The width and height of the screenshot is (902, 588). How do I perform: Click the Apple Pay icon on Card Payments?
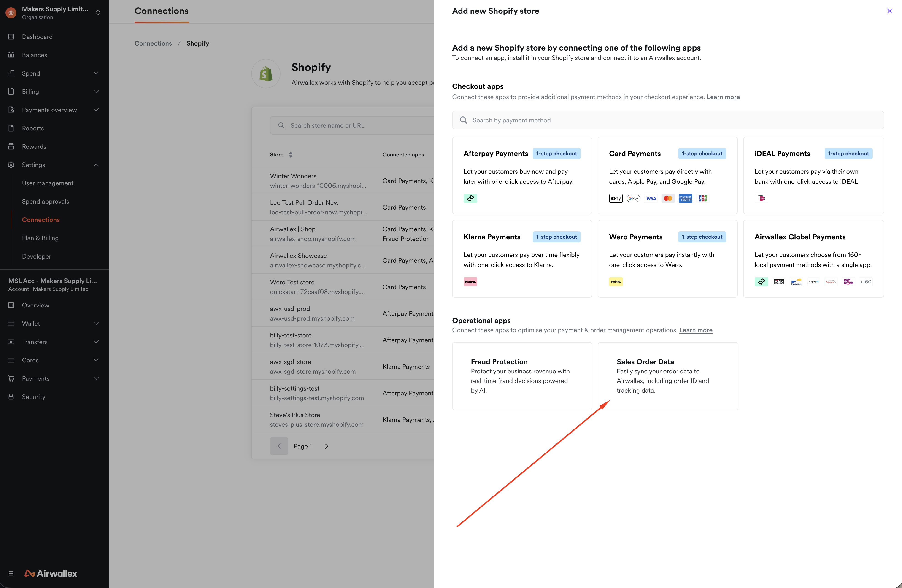[616, 198]
